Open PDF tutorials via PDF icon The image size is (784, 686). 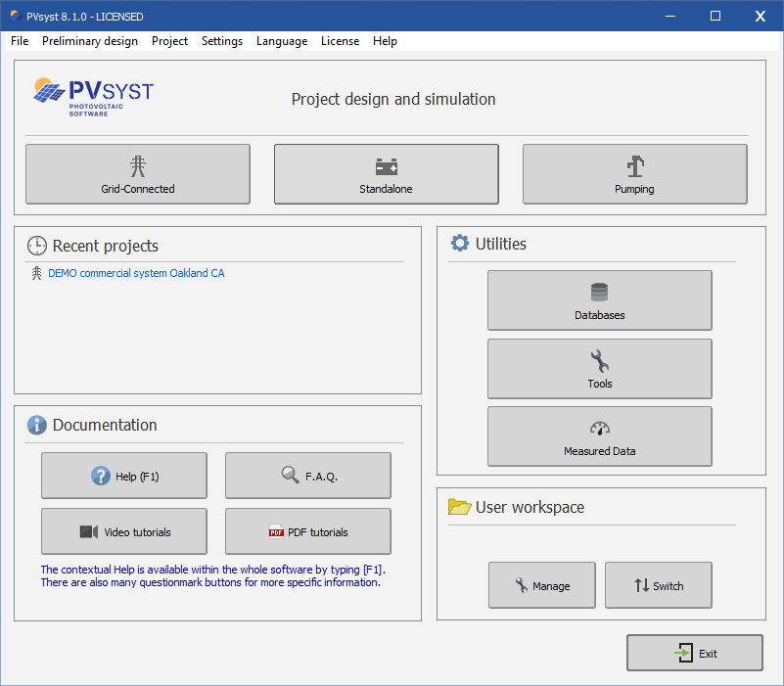[x=276, y=531]
